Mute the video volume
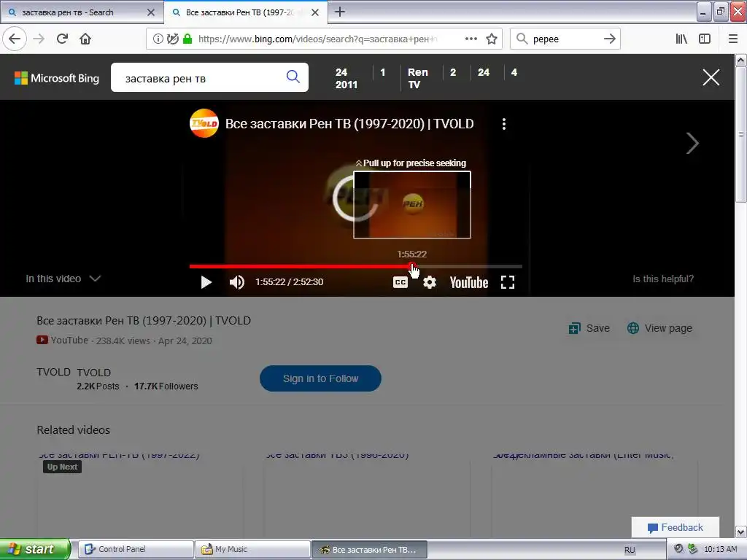This screenshot has height=560, width=747. coord(237,282)
